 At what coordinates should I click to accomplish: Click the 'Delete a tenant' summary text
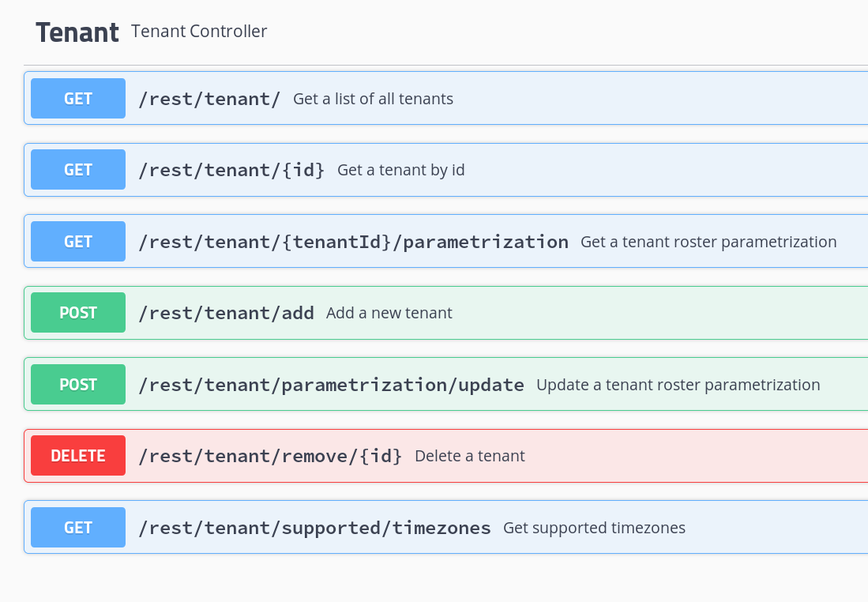click(469, 455)
